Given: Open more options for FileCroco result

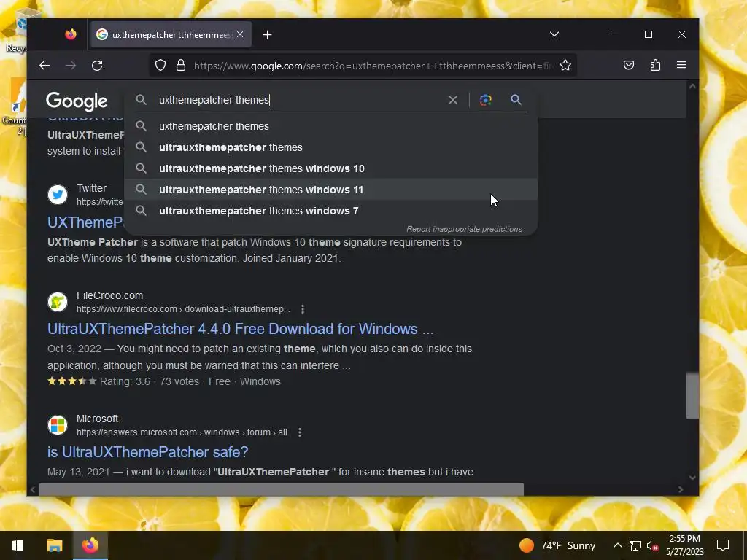Looking at the screenshot, I should pyautogui.click(x=303, y=309).
